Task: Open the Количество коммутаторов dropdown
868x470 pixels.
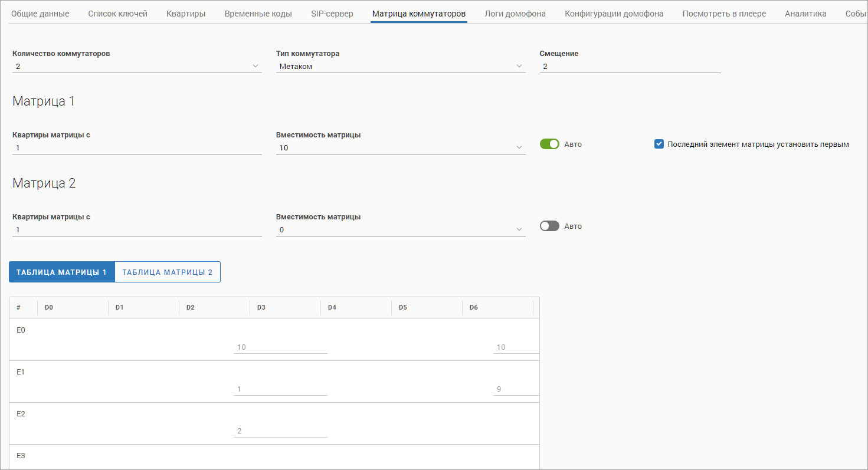Action: [136, 67]
